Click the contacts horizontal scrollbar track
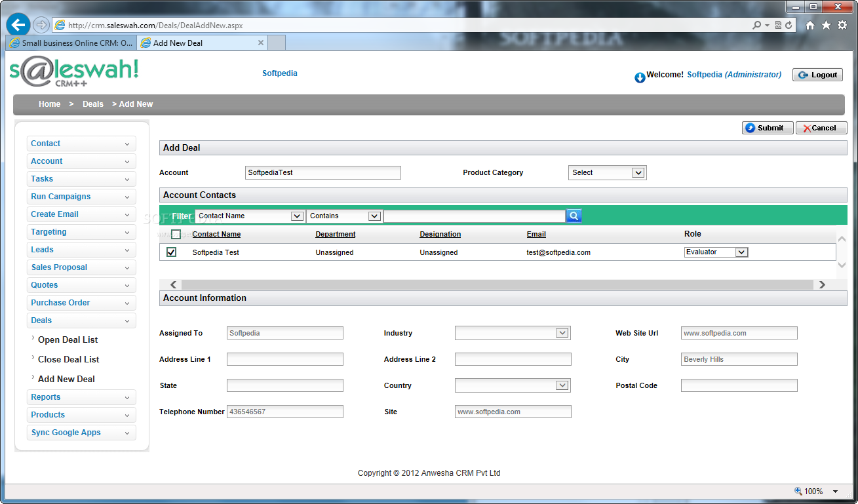858x504 pixels. [x=497, y=284]
